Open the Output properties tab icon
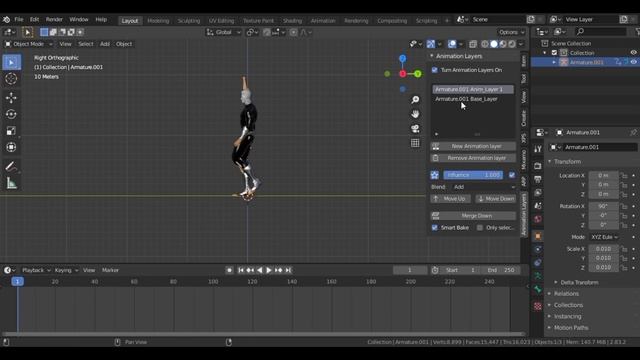The image size is (640, 360). (538, 179)
